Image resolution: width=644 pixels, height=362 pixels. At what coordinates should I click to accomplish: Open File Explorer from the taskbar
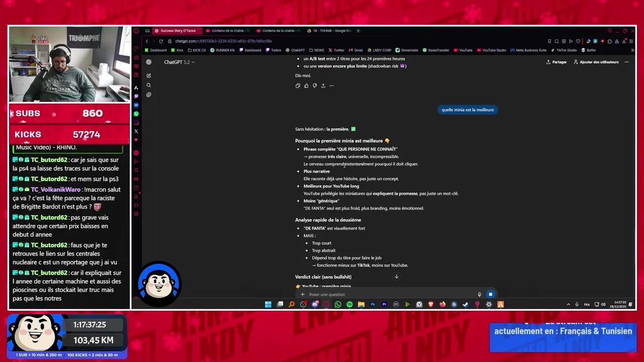(x=361, y=304)
